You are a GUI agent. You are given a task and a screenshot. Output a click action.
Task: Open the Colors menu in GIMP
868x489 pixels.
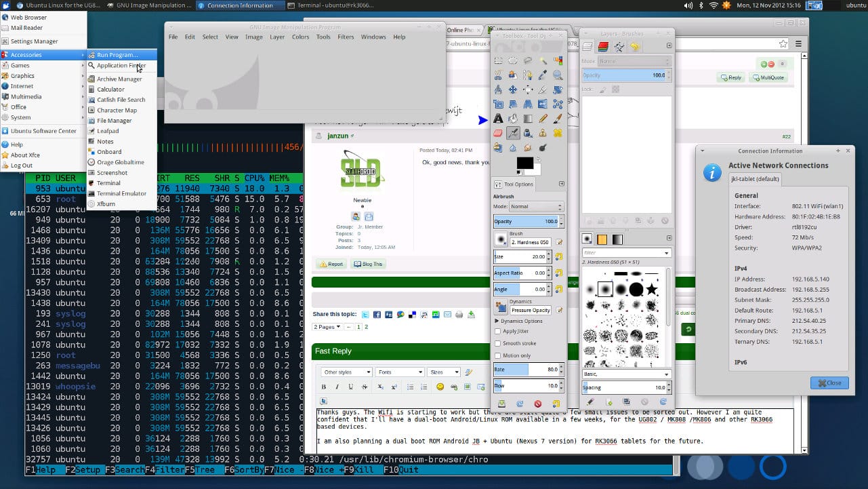point(300,37)
